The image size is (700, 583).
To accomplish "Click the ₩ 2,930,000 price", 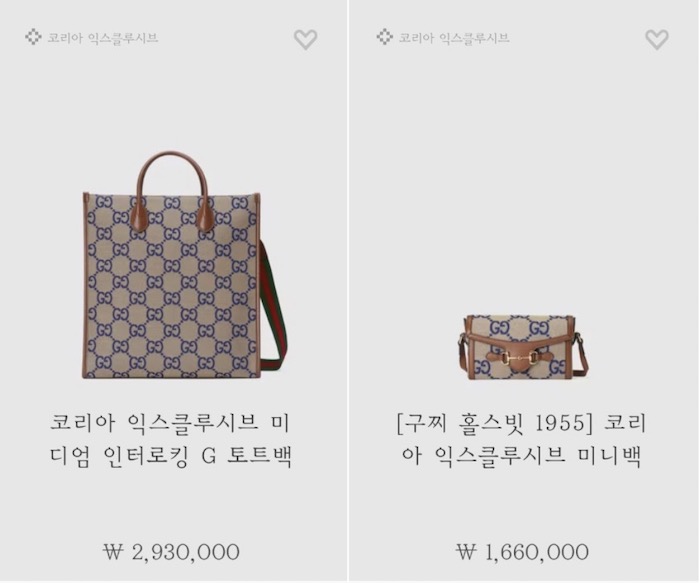I will [171, 552].
